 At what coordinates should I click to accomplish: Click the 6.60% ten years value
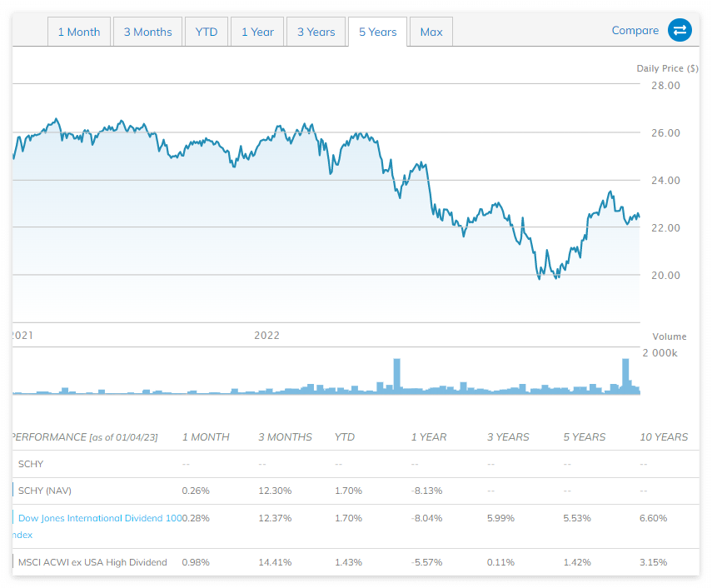coord(654,518)
